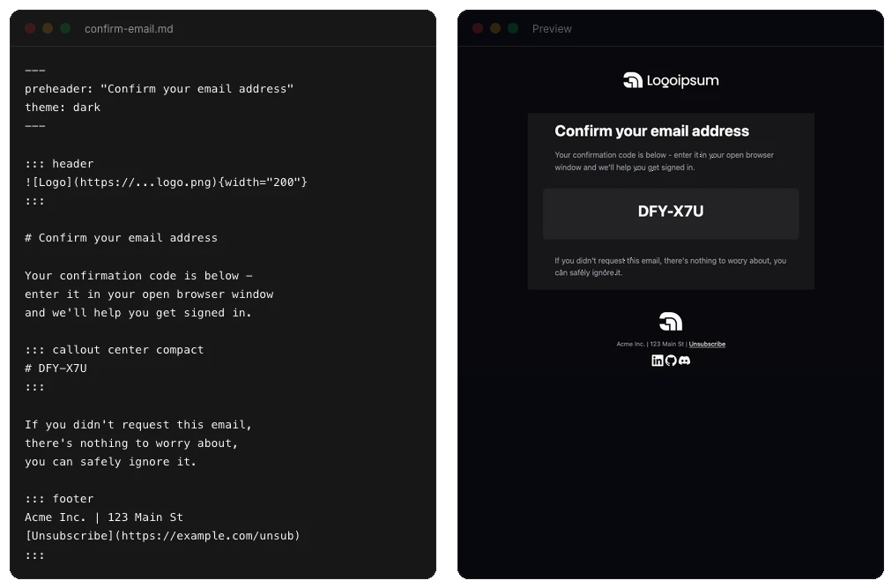Switch to the confirm-email.md tab

pyautogui.click(x=129, y=28)
